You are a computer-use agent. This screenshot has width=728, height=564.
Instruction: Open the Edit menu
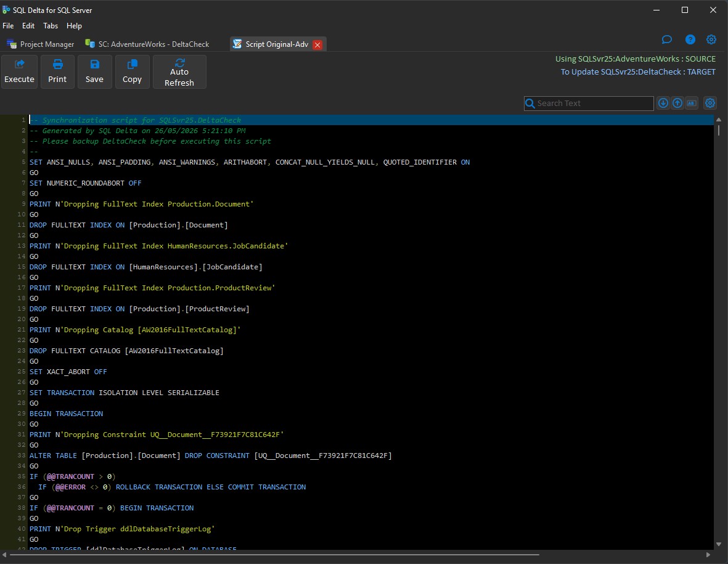click(28, 25)
